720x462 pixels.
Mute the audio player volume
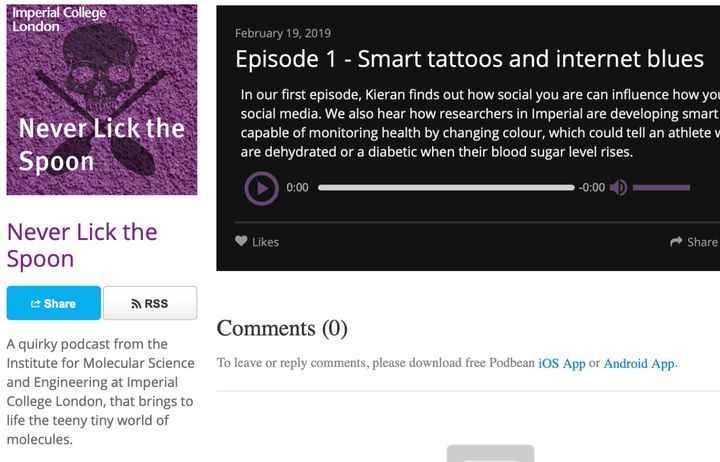618,188
